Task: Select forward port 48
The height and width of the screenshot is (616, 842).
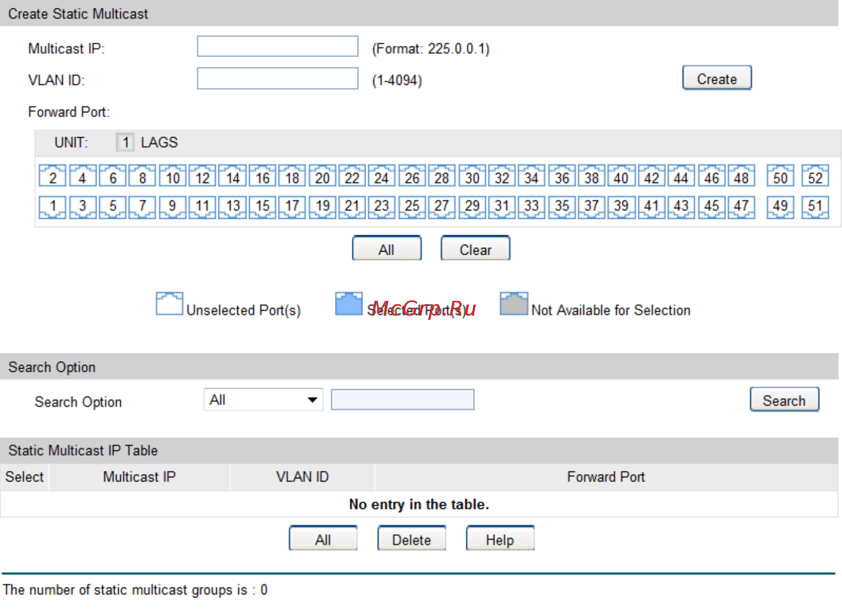Action: click(x=741, y=176)
